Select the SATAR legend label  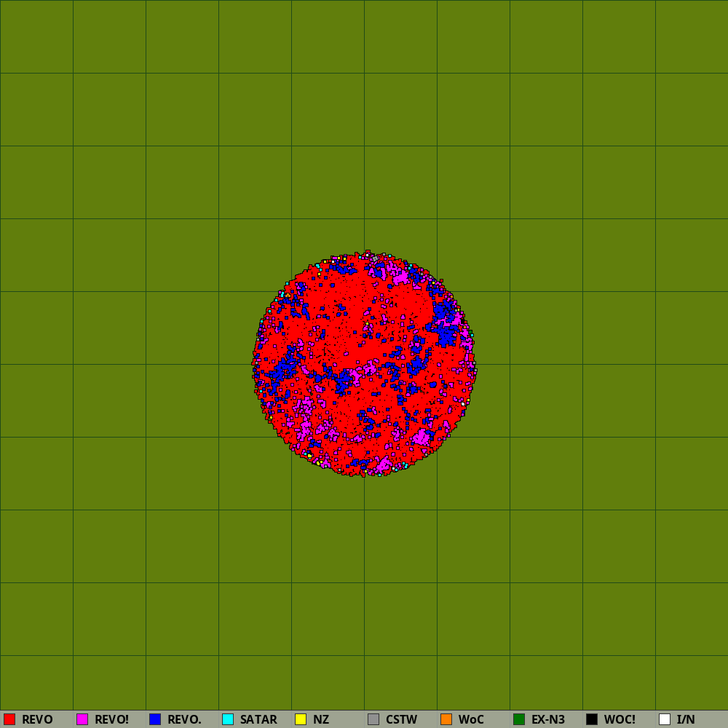(x=258, y=720)
